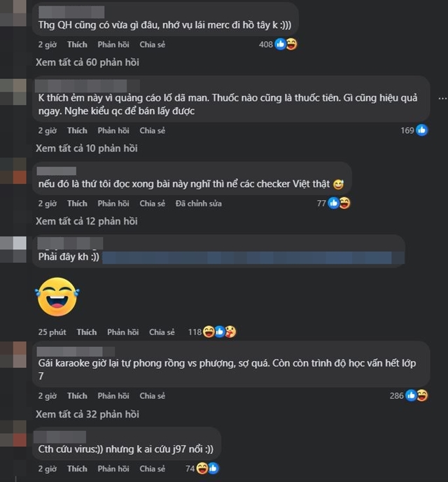
Task: Click the care reaction icon after 118
Action: 230,332
